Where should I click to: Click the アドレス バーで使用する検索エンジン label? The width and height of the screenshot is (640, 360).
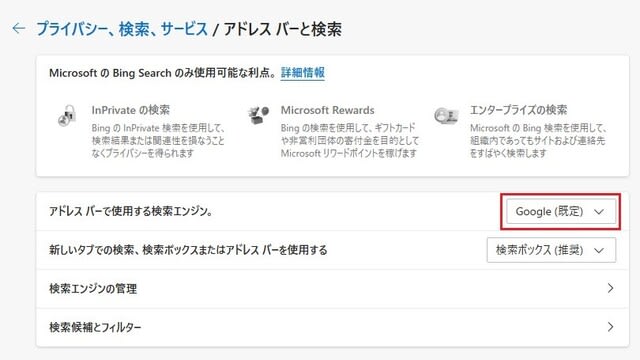coord(131,211)
